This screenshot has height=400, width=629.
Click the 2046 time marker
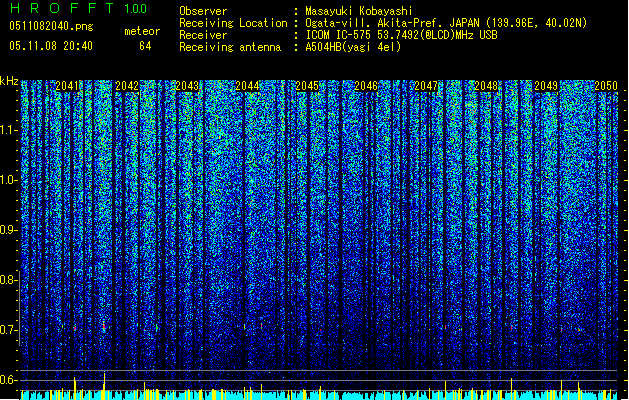coord(366,86)
